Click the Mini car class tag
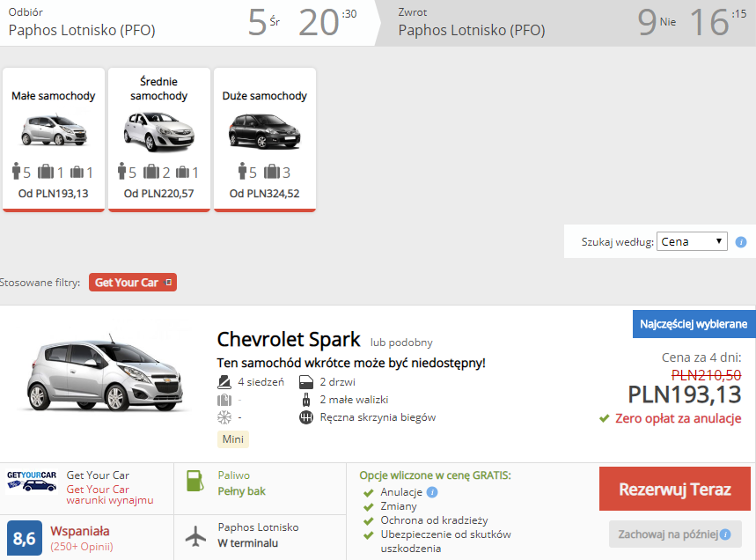Image resolution: width=756 pixels, height=560 pixels. [x=233, y=439]
